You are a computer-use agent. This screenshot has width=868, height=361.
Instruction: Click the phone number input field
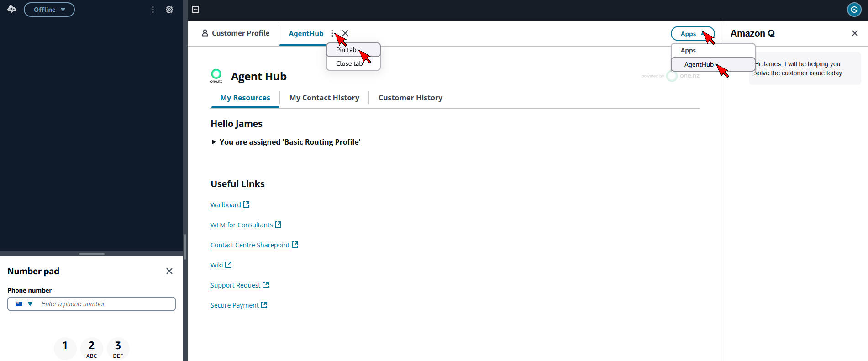pyautogui.click(x=105, y=304)
